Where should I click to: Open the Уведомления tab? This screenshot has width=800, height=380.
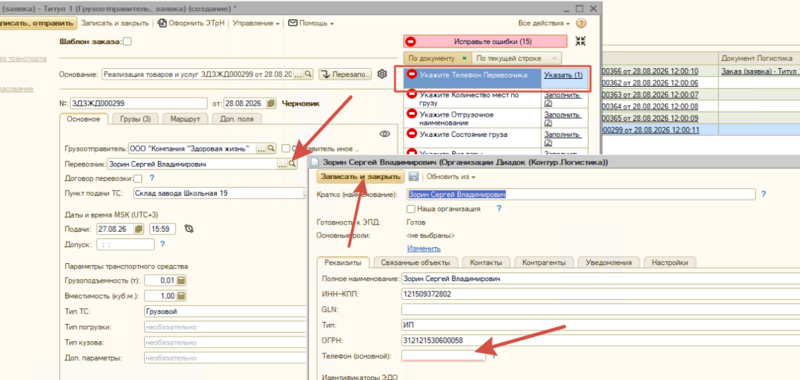tap(608, 262)
